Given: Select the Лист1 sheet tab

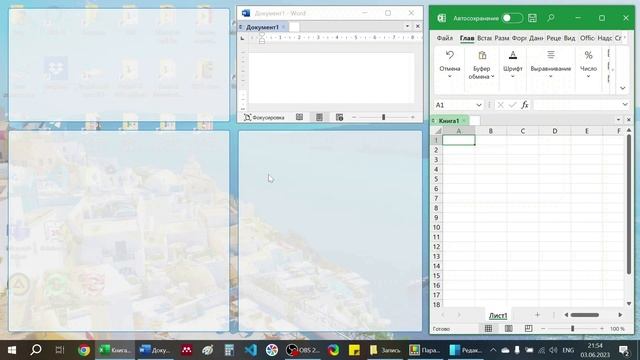Looking at the screenshot, I should pos(498,316).
